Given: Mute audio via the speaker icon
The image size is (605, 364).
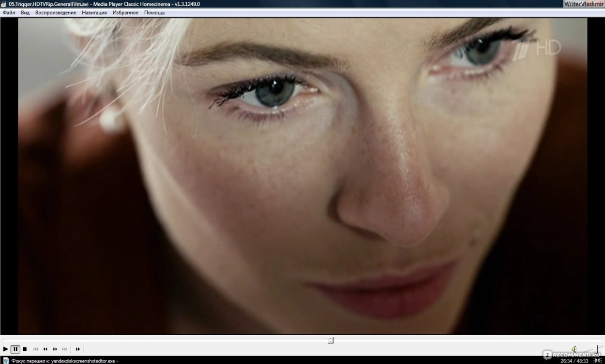Looking at the screenshot, I should click(x=574, y=349).
